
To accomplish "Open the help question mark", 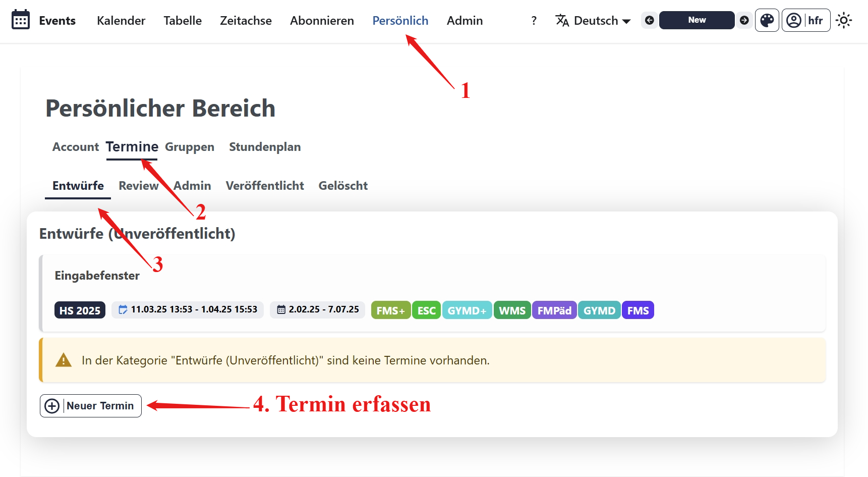I will click(534, 21).
